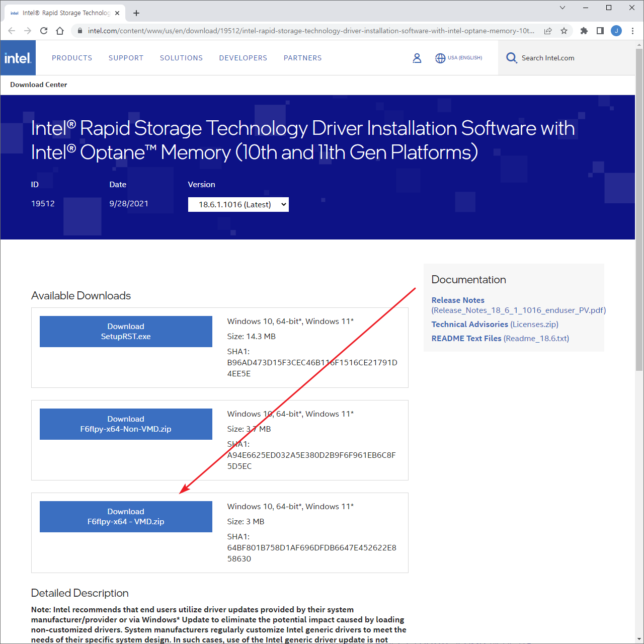Go to browser home page
Image resolution: width=644 pixels, height=644 pixels.
coord(60,31)
